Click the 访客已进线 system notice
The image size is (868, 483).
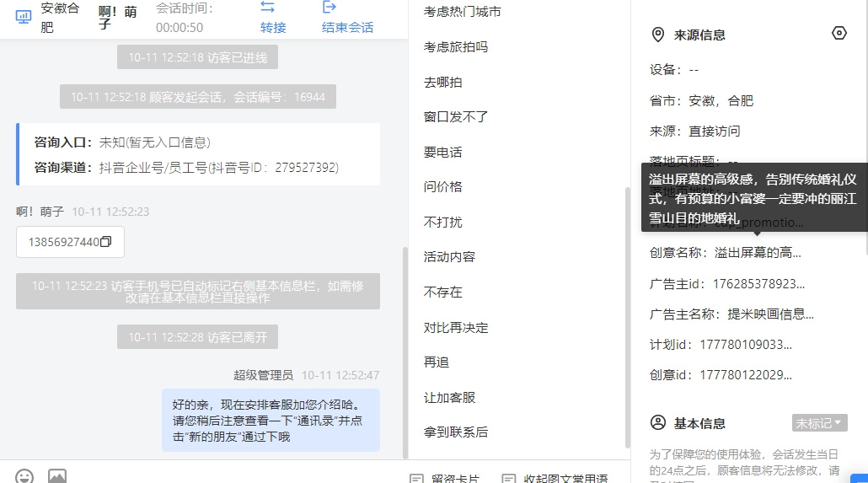198,57
